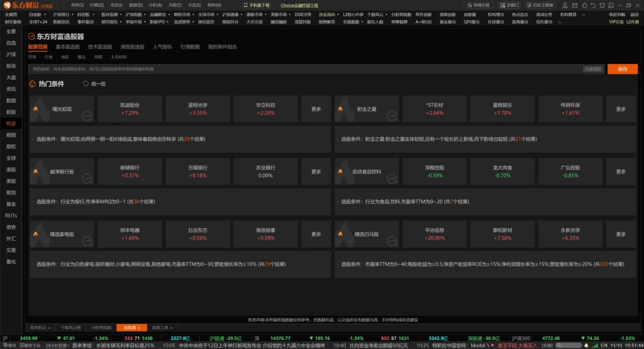The width and height of the screenshot is (644, 349).
Task: Open the 分析(A) menu
Action: 155,5
